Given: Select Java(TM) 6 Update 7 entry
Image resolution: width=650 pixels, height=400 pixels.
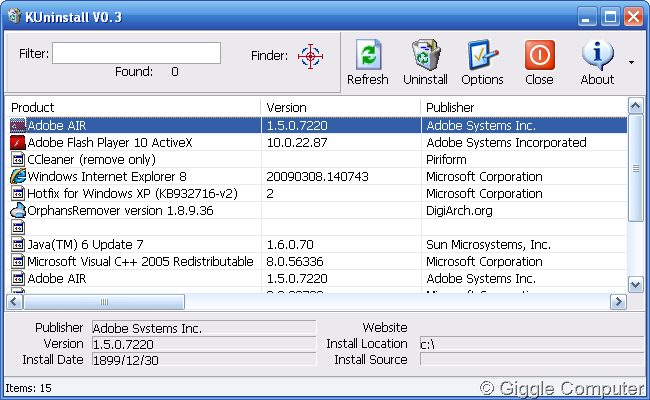Looking at the screenshot, I should click(85, 245).
